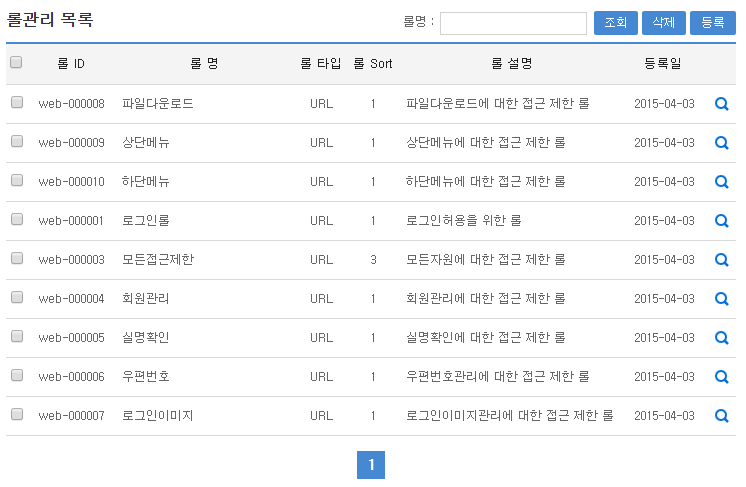Check the box for web-000008
The width and height of the screenshot is (746, 487).
17,103
